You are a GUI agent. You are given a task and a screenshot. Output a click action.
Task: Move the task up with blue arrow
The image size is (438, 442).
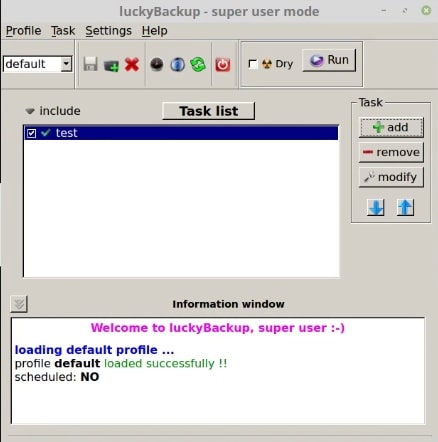(x=405, y=207)
